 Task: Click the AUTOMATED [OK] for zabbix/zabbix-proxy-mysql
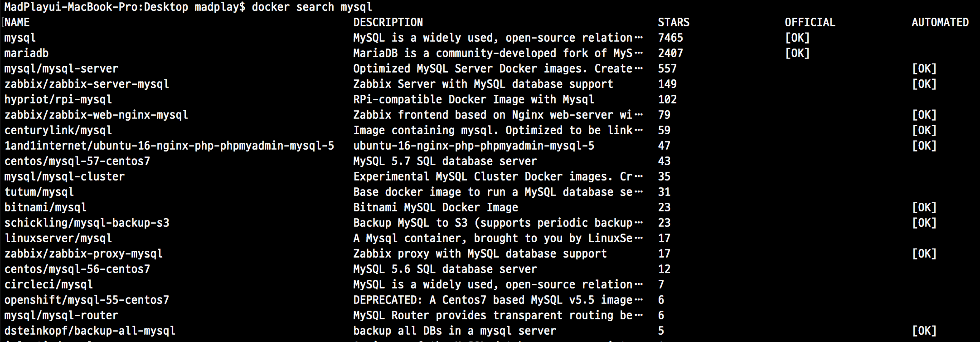(x=924, y=254)
